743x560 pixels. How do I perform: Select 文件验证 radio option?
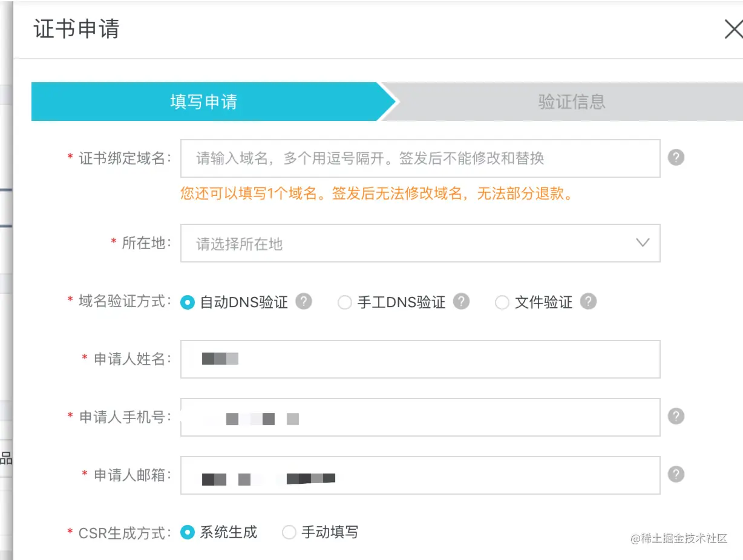[502, 302]
